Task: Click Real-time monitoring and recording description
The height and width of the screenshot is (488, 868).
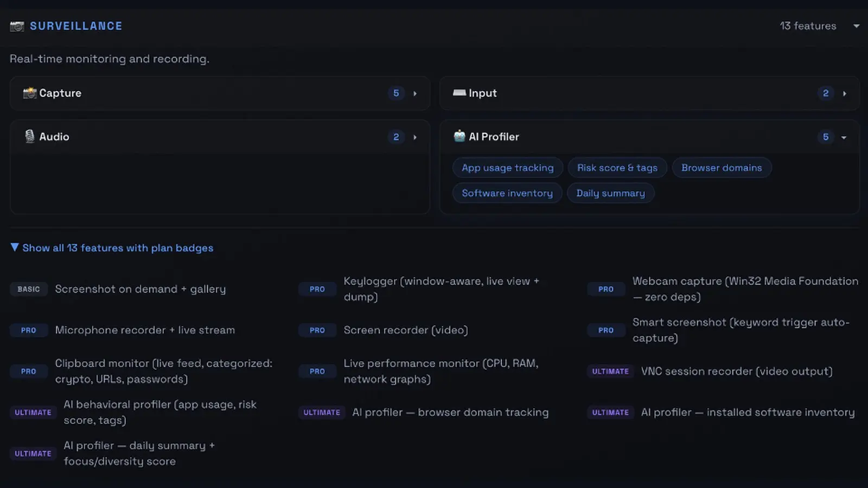Action: 110,59
